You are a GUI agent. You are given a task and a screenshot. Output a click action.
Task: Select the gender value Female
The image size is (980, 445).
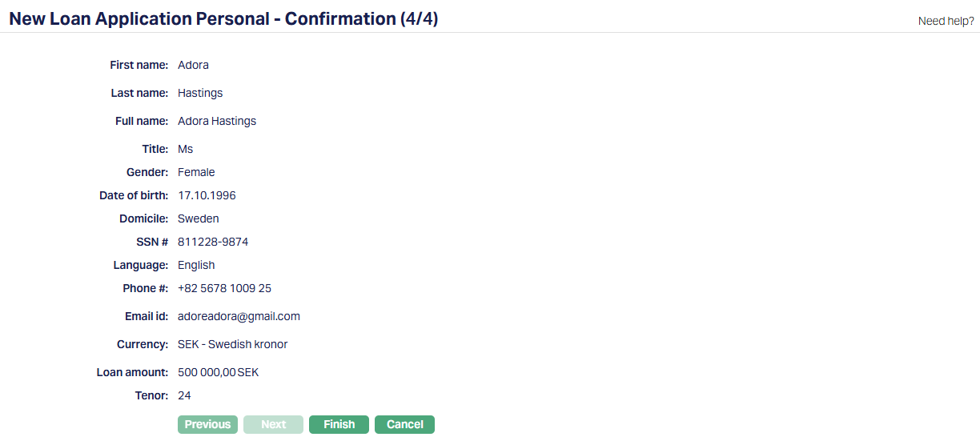click(x=196, y=172)
